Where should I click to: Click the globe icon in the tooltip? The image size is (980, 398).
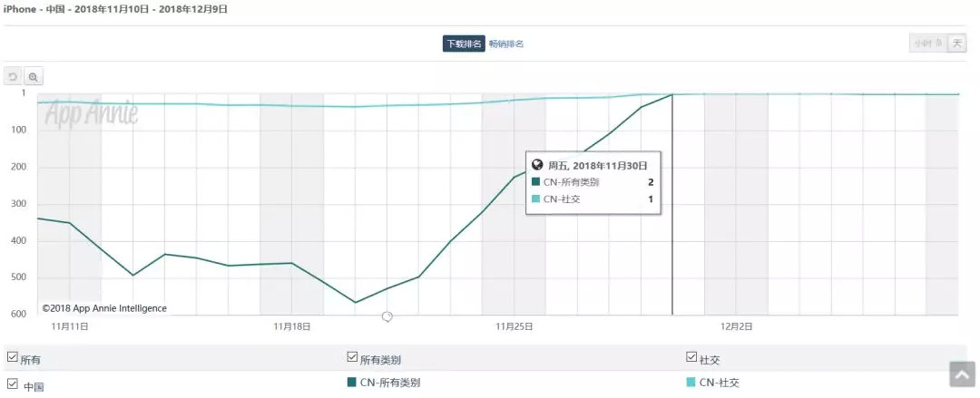[x=537, y=165]
